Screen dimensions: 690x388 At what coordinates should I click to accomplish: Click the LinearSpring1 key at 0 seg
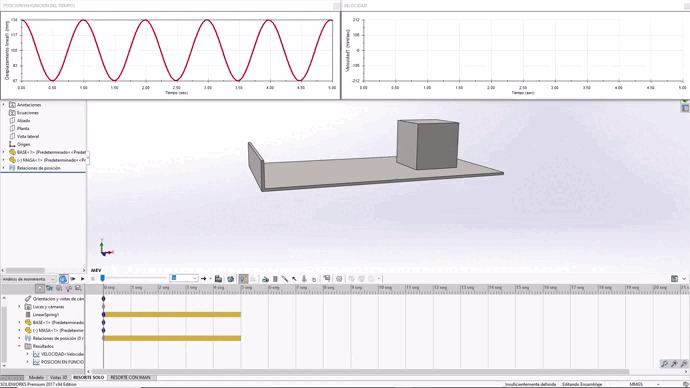point(103,315)
